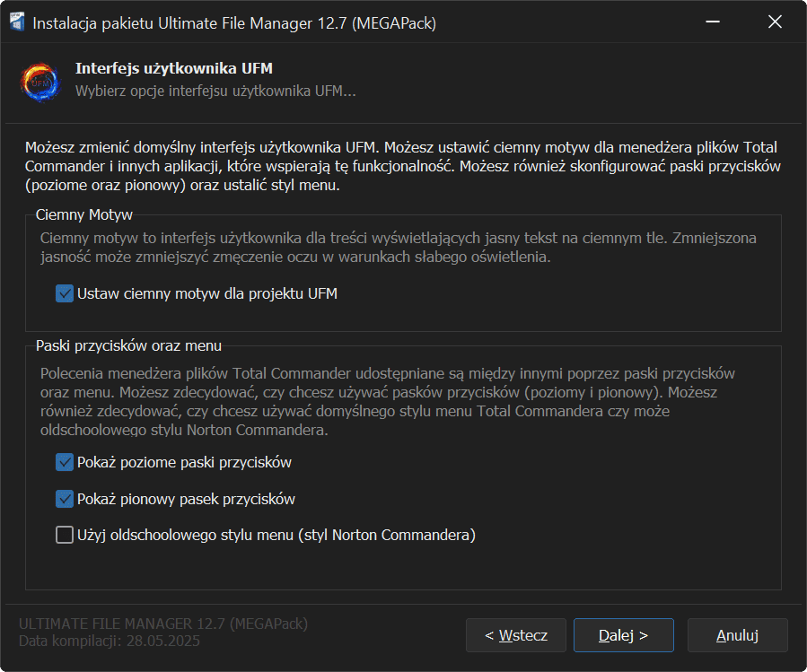Toggle 'Pokaż pionowy pasek przycisków' checkbox
807x672 pixels.
coord(65,499)
